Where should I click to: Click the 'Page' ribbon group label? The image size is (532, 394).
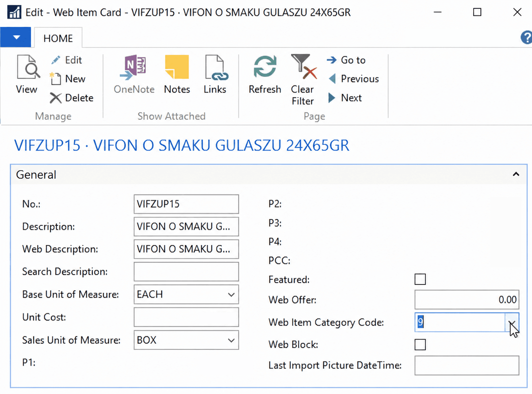pyautogui.click(x=314, y=116)
